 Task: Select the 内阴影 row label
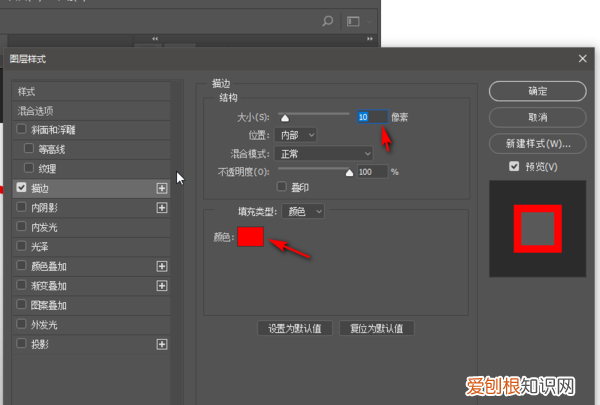tap(44, 208)
